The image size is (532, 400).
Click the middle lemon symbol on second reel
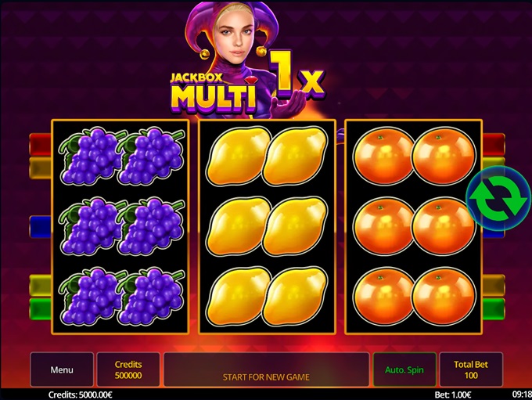(267, 226)
